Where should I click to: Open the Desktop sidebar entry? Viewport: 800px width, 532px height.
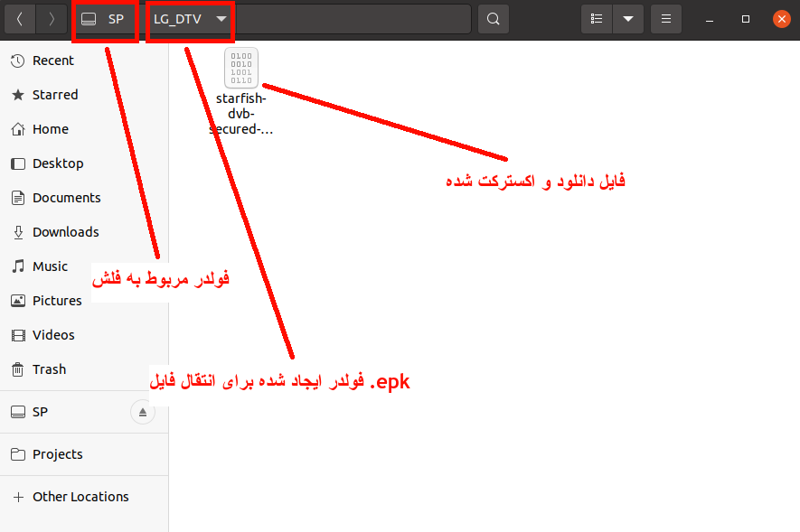click(84, 163)
